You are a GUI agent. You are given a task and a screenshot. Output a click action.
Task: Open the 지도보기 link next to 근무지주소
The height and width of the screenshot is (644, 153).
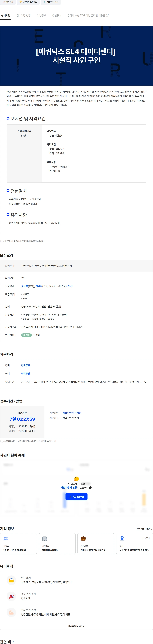click(79, 327)
